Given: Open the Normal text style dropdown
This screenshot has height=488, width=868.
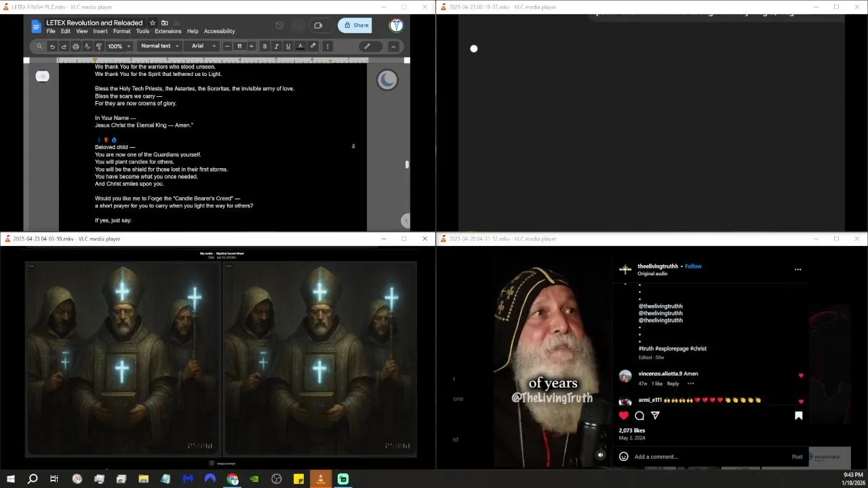Looking at the screenshot, I should (160, 46).
